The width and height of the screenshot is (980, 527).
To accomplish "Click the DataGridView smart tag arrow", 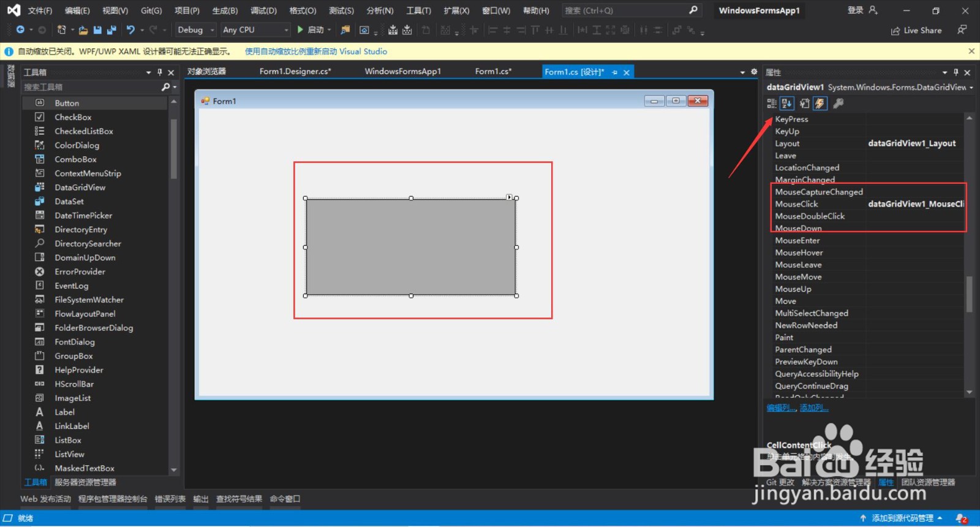I will (509, 197).
